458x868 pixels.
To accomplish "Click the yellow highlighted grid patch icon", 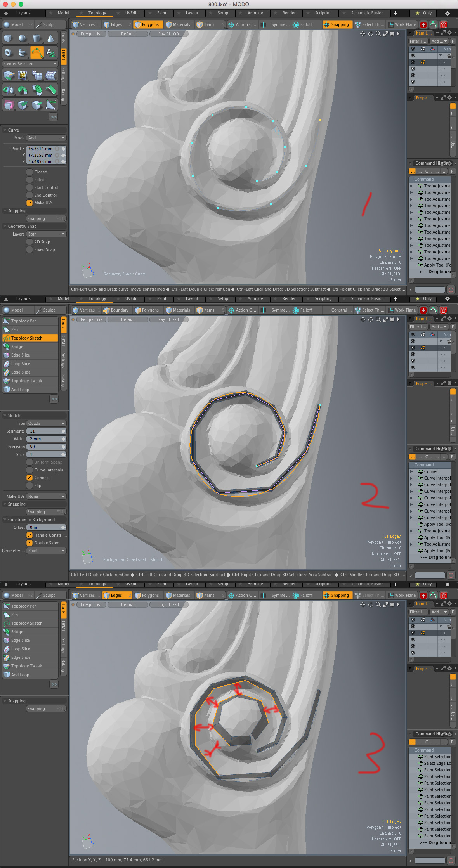I will point(23,75).
